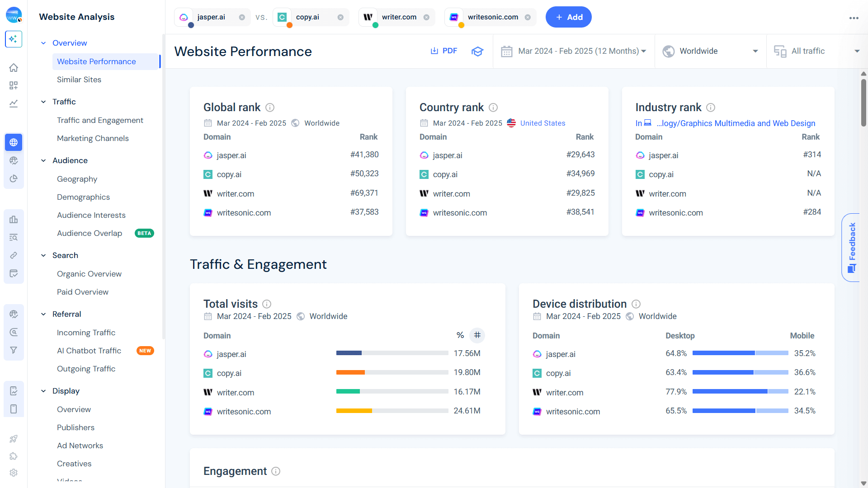Open the Home icon in the left sidebar
868x488 pixels.
[x=14, y=67]
